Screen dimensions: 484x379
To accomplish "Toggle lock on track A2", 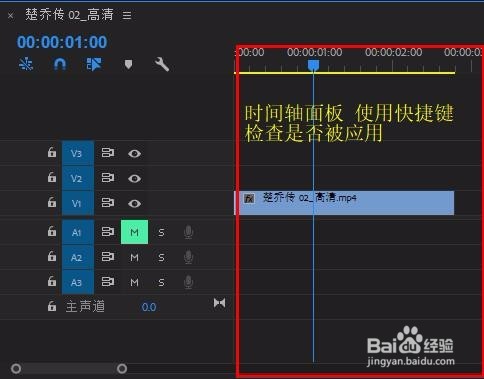I will coord(52,256).
